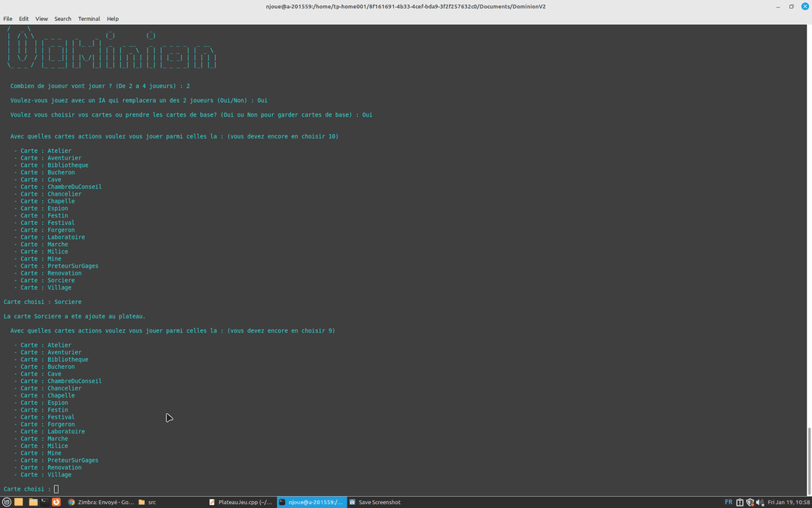
Task: Open the network security shield tray icon
Action: click(x=750, y=502)
